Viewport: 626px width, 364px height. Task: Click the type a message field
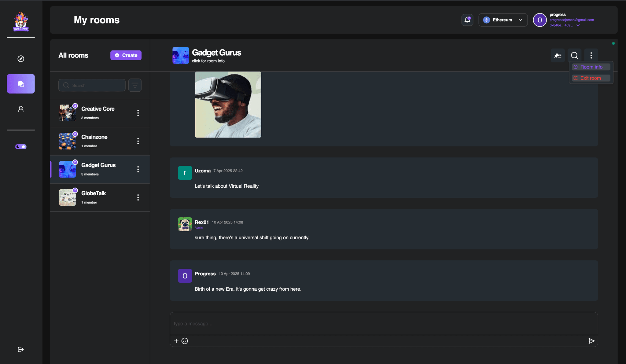(x=383, y=324)
